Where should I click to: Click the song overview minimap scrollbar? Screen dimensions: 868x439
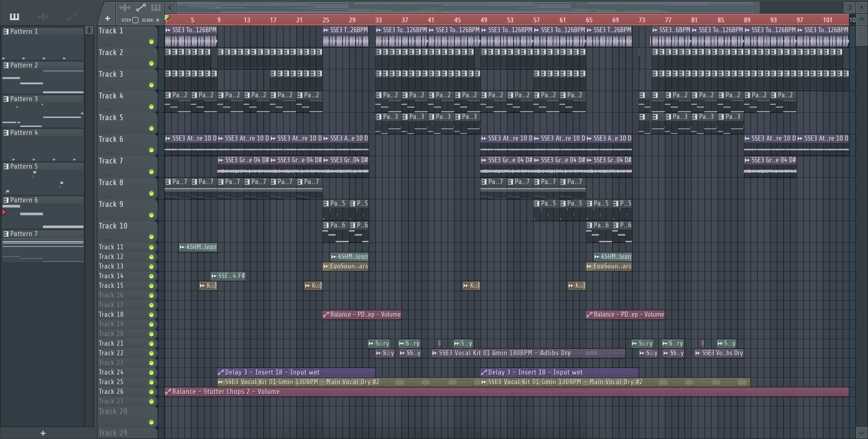(468, 7)
